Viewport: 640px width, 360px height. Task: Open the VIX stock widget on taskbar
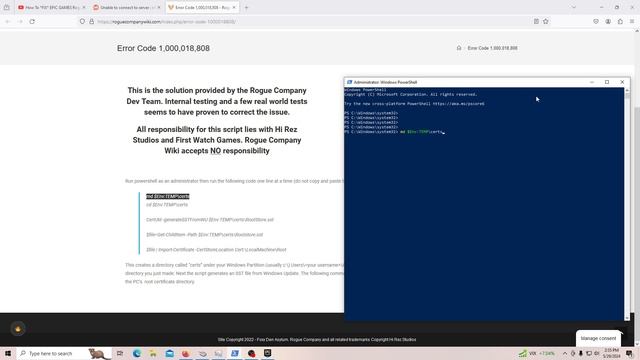[x=536, y=353]
